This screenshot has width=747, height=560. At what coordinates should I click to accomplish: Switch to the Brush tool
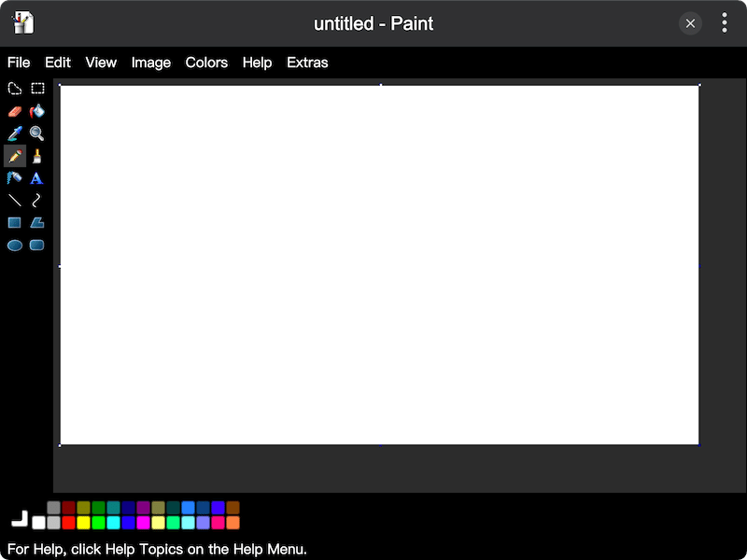37,156
